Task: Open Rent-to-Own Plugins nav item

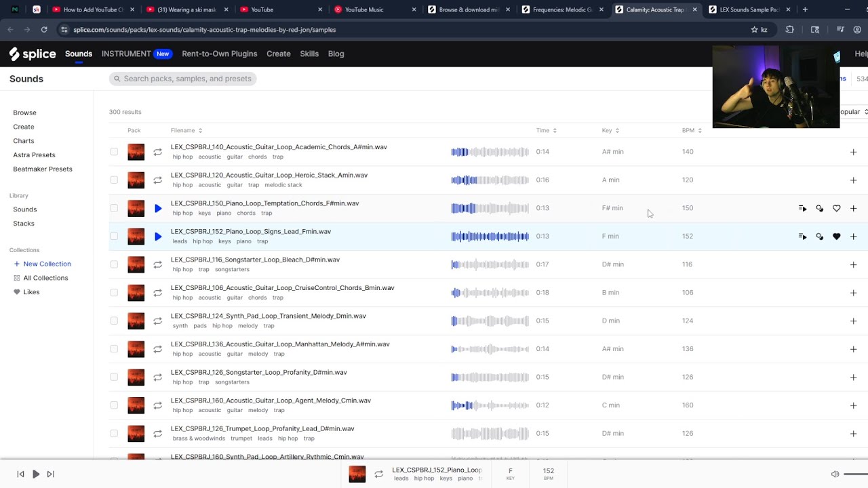Action: pyautogui.click(x=219, y=54)
